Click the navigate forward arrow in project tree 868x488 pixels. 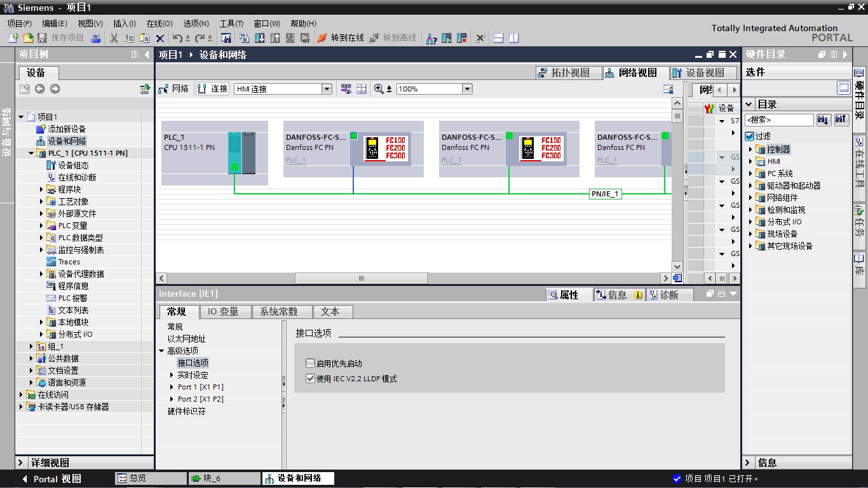coord(55,89)
